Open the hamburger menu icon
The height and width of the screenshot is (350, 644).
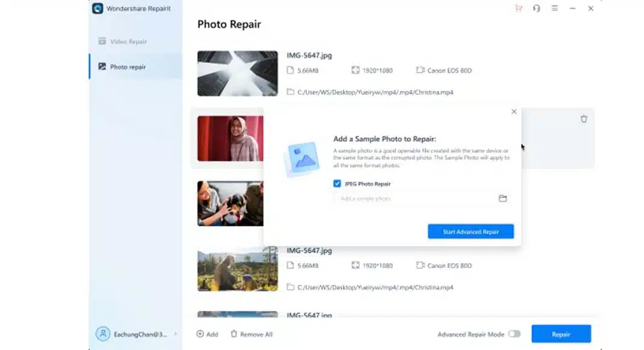[x=554, y=8]
